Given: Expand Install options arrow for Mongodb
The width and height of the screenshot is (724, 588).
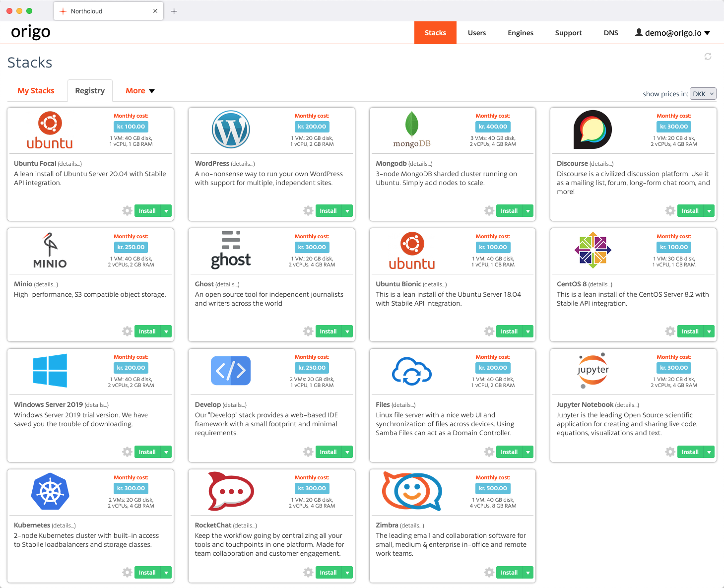Looking at the screenshot, I should [x=528, y=211].
